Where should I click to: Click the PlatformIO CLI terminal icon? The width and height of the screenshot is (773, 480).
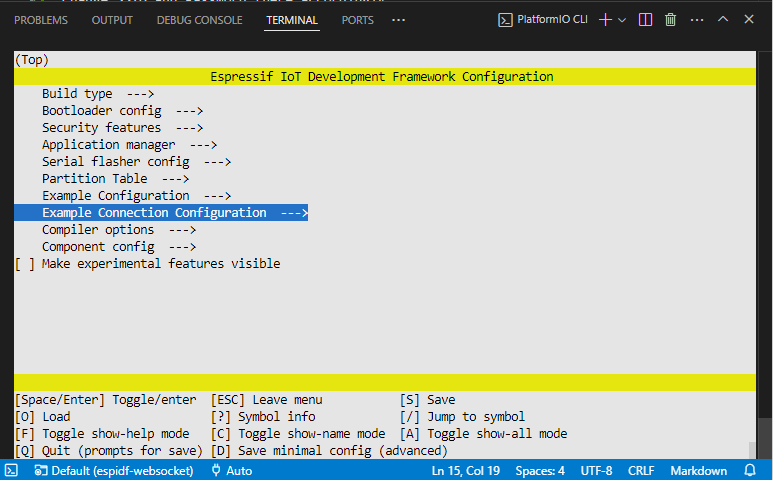click(505, 20)
